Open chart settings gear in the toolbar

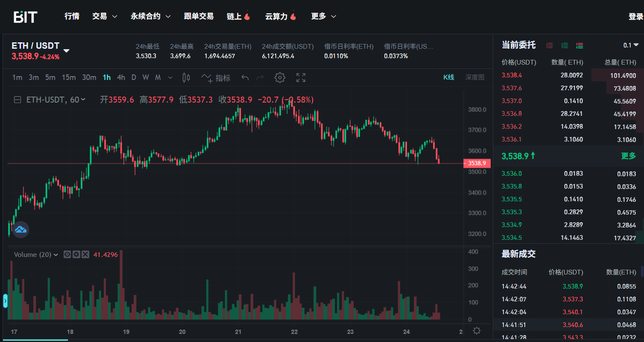(x=280, y=77)
